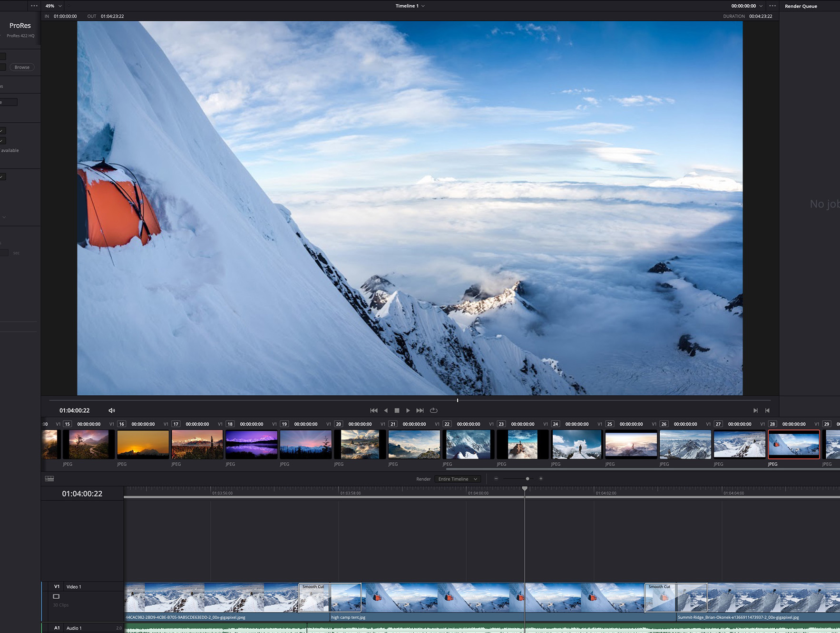This screenshot has width=840, height=633.
Task: Open the 49% viewer zoom dropdown
Action: coord(53,6)
